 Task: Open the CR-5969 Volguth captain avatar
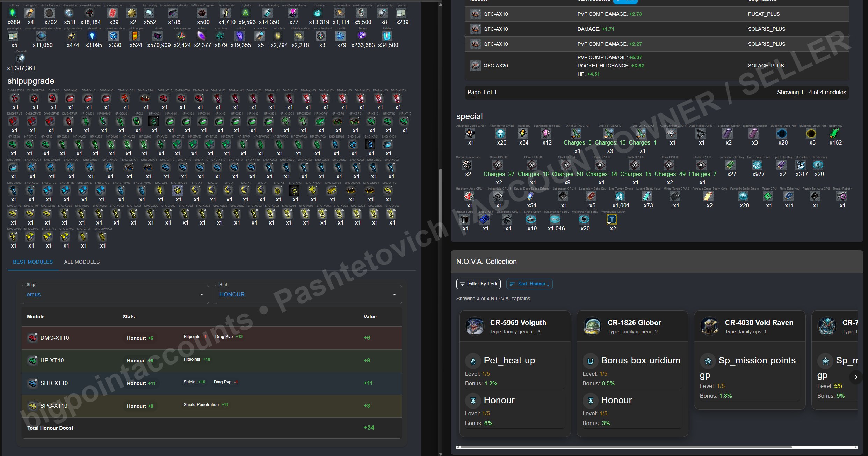click(x=475, y=326)
